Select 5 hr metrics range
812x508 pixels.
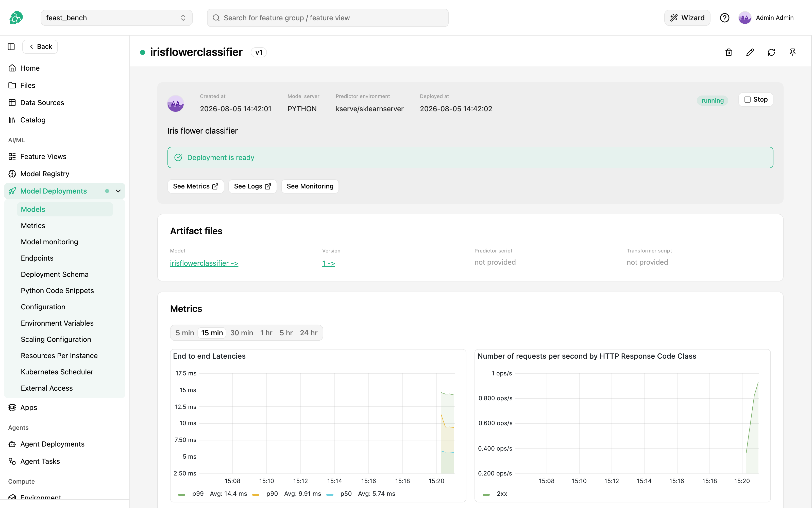pyautogui.click(x=286, y=333)
